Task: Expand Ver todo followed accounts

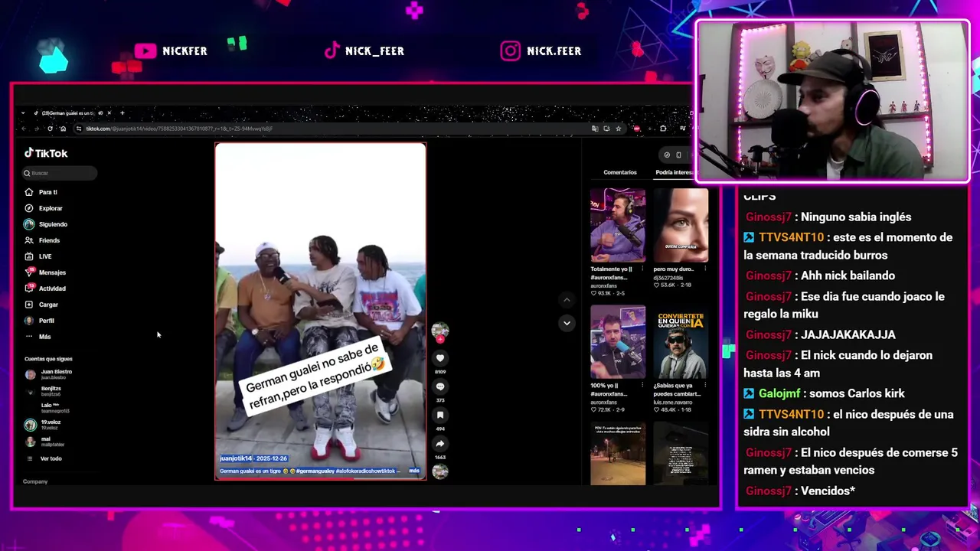Action: click(44, 458)
